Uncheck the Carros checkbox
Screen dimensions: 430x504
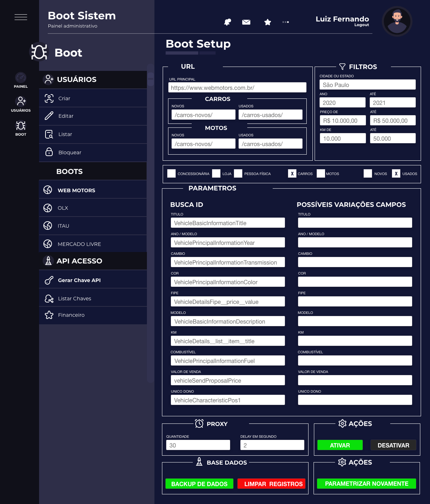[292, 174]
